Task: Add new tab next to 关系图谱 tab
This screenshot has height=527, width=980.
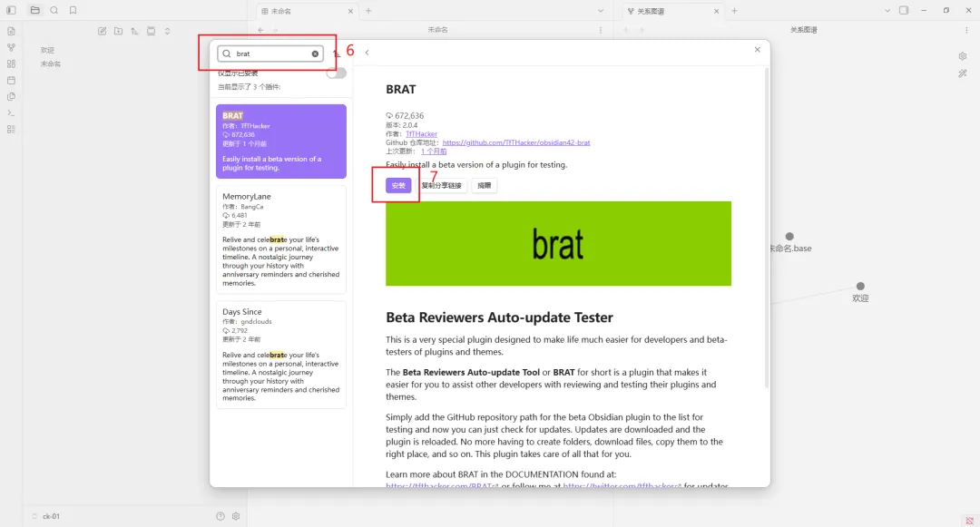Action: (x=734, y=11)
